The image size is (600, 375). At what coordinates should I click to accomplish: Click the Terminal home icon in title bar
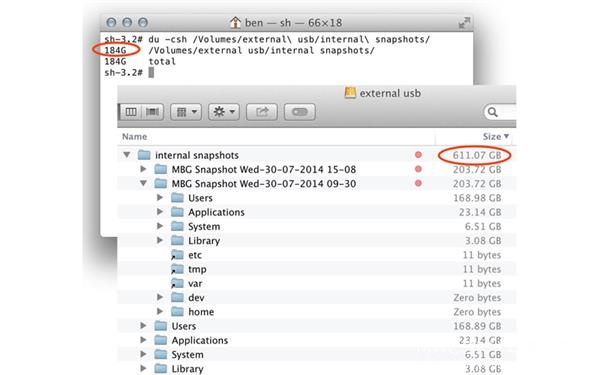click(x=235, y=23)
